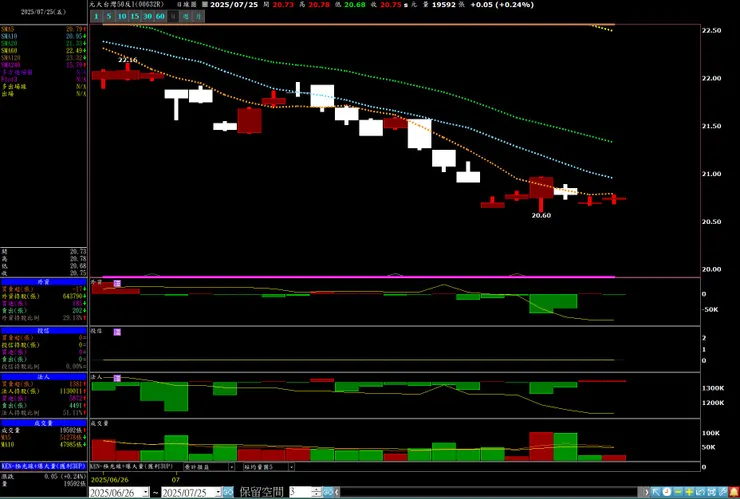740x499 pixels.
Task: Click the SMA120 indicator row
Action: pyautogui.click(x=43, y=58)
